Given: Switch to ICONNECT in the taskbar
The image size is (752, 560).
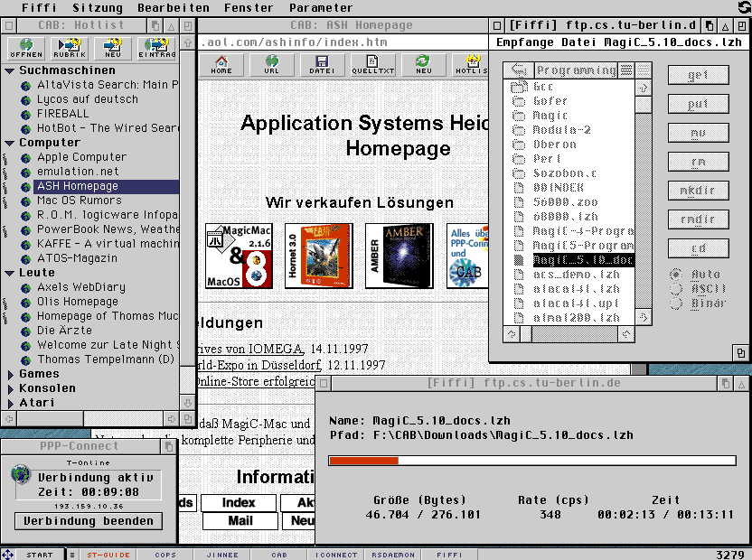Looking at the screenshot, I should [x=336, y=555].
